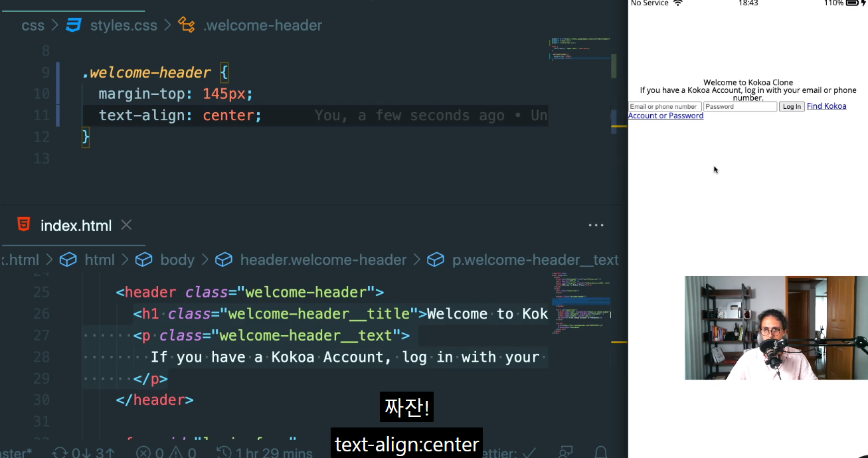The image size is (868, 458).
Task: Switch to the index.html tab
Action: pos(76,226)
